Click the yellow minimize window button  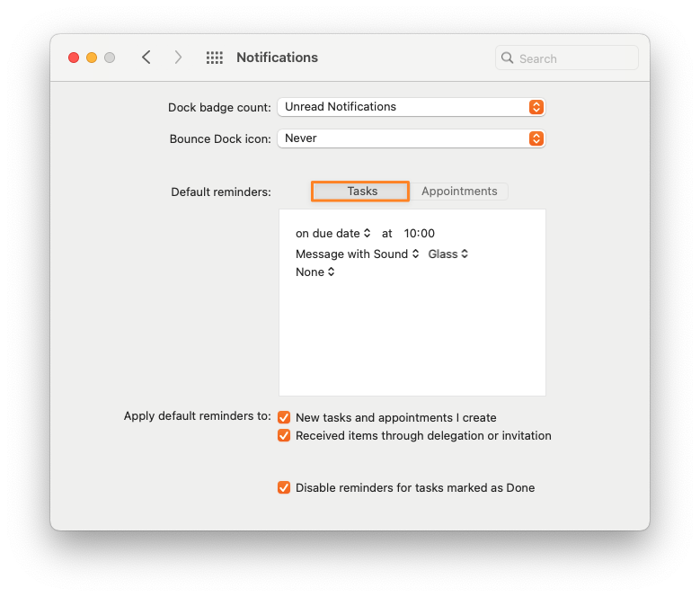click(x=92, y=58)
